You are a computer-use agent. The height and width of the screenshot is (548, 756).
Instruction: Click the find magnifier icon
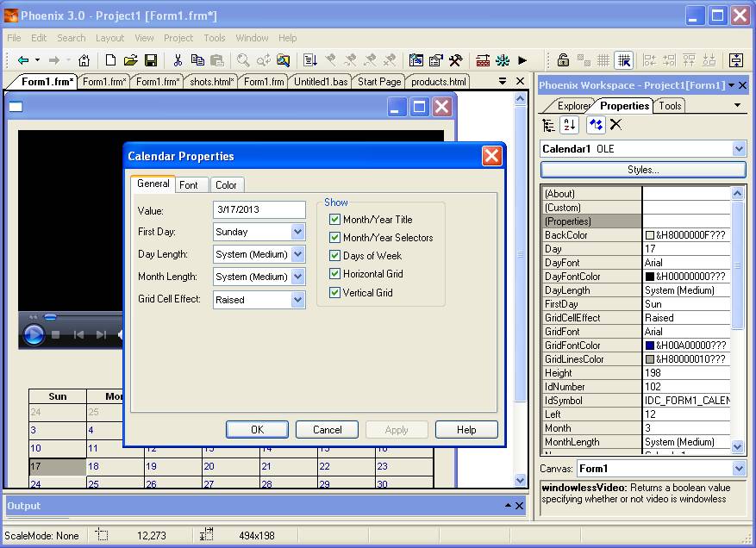[x=243, y=60]
